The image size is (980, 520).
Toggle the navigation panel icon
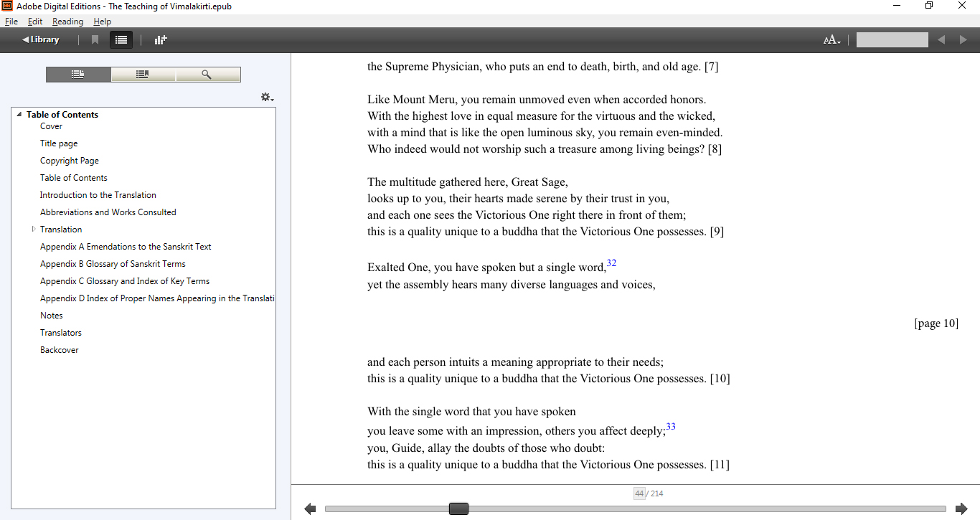coord(121,40)
